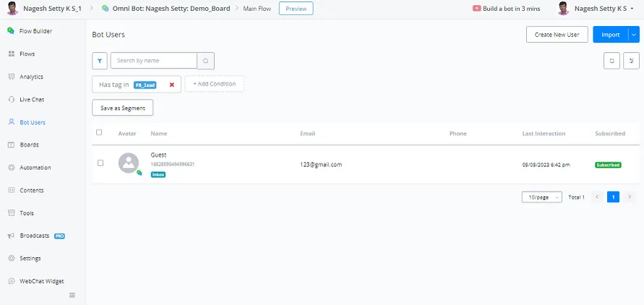Click the YouTube video icon
The height and width of the screenshot is (305, 644).
point(477,8)
